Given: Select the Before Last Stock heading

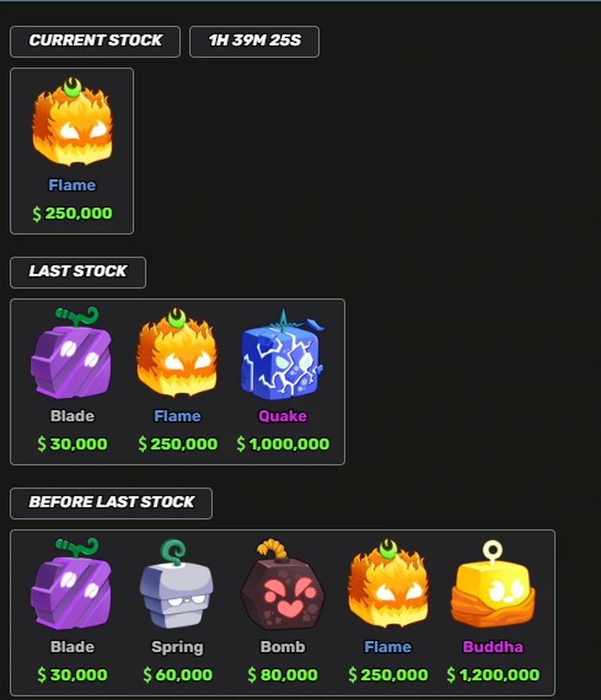Looking at the screenshot, I should pyautogui.click(x=111, y=503).
